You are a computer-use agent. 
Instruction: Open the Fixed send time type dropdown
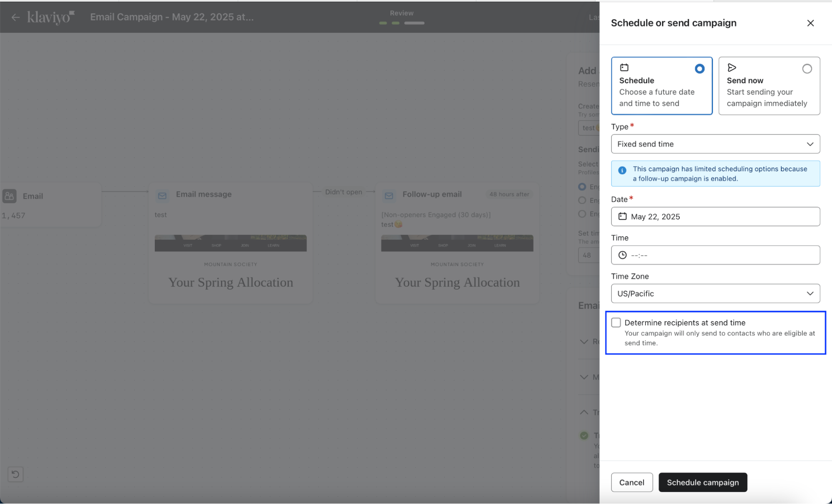click(715, 144)
